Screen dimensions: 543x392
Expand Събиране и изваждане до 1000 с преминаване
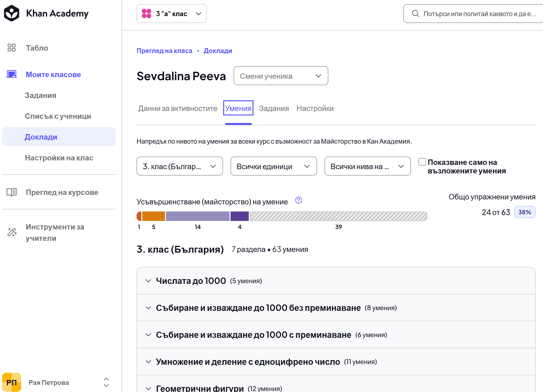[x=336, y=335]
